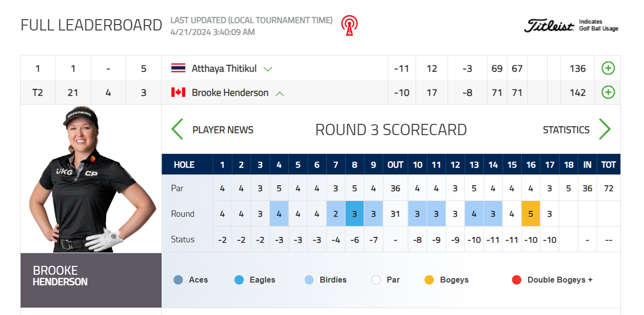Click the Aces legend dot
Viewport: 644px width, 315px height.
pos(179,280)
